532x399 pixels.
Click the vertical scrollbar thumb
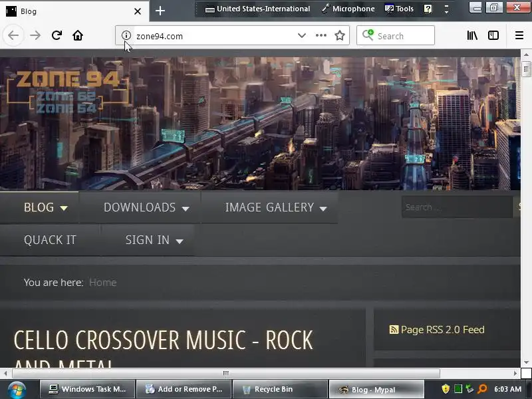[526, 69]
